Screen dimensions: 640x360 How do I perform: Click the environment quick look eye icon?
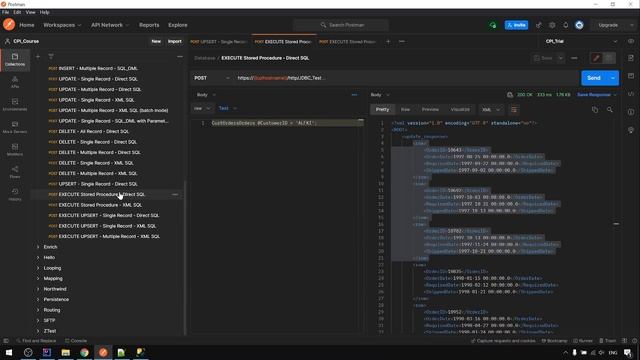coord(631,42)
